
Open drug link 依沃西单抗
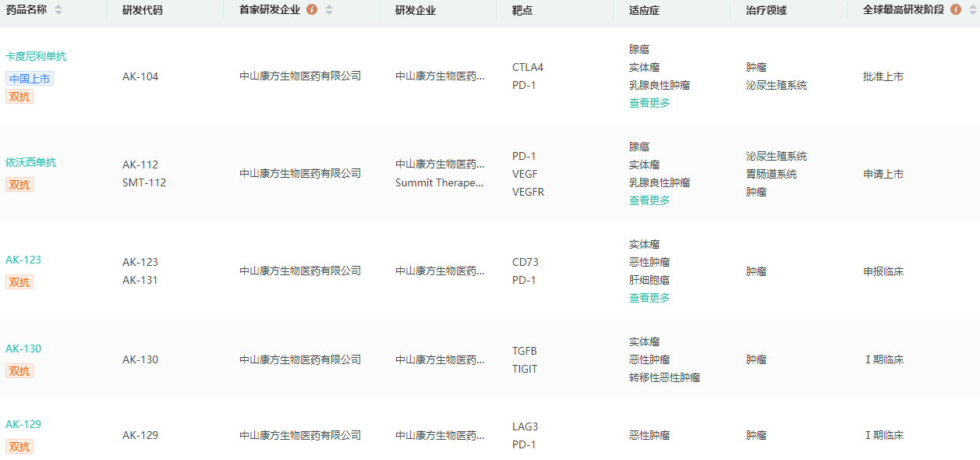click(x=30, y=162)
